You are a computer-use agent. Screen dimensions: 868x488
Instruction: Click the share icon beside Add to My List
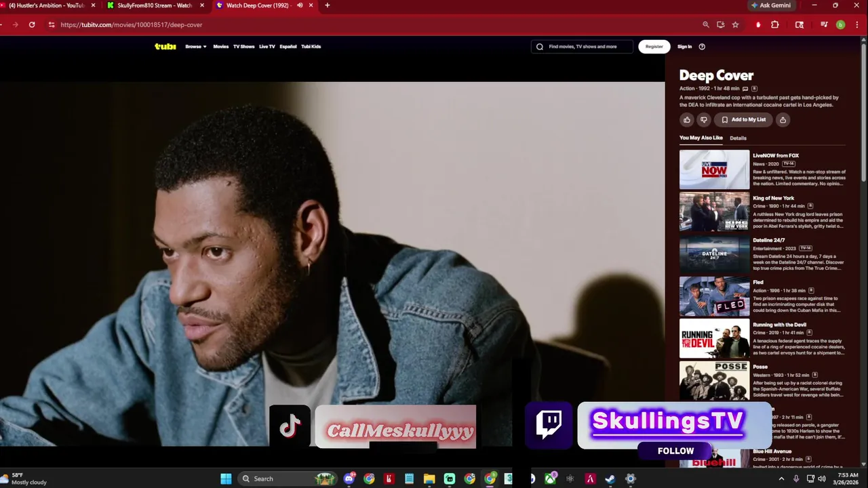click(x=783, y=120)
